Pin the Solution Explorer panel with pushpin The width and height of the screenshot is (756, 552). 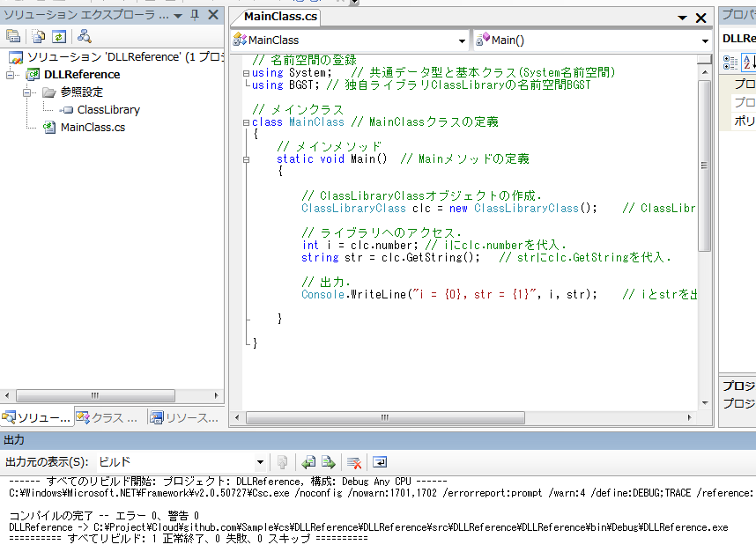coord(195,15)
